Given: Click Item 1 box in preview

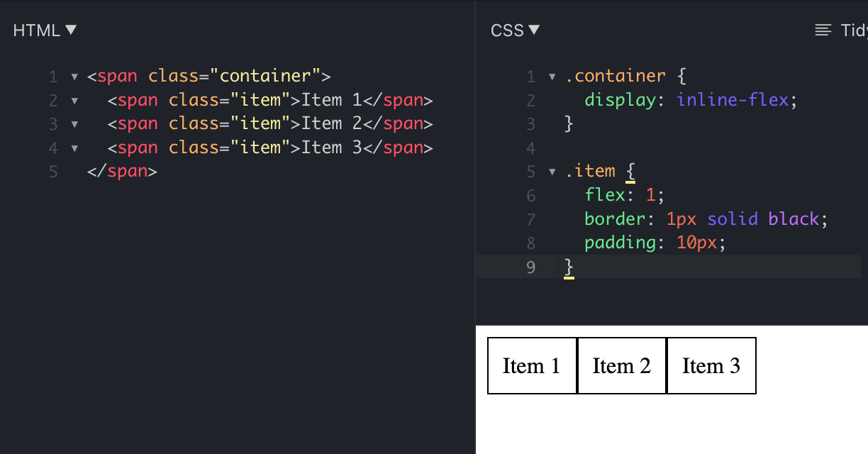Looking at the screenshot, I should coord(532,365).
